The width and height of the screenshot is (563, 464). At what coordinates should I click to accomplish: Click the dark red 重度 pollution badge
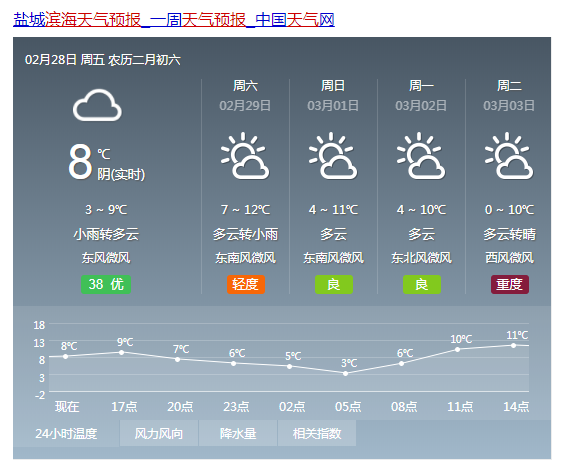[x=510, y=284]
